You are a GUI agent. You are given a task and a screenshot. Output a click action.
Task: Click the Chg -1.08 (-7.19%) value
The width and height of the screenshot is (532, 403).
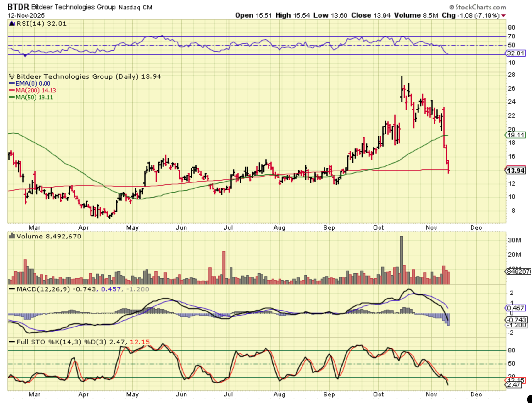pyautogui.click(x=471, y=15)
